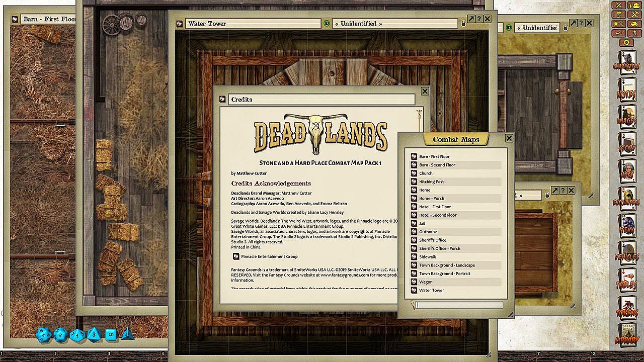Pick the ten-sided die
The height and width of the screenshot is (362, 644).
pyautogui.click(x=77, y=334)
